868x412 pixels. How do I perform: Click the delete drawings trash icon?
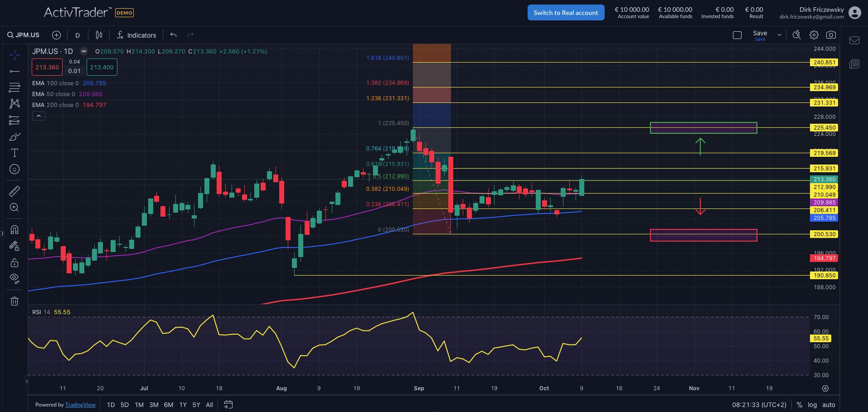(15, 301)
